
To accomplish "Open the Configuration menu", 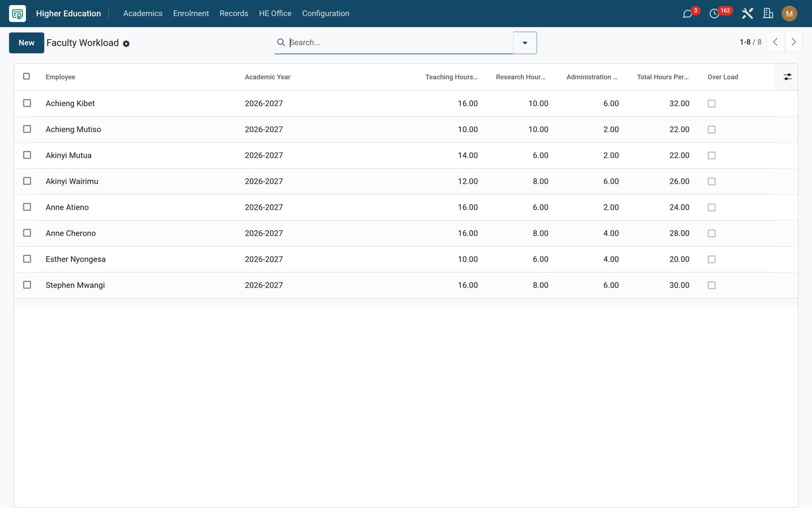I will coord(325,14).
